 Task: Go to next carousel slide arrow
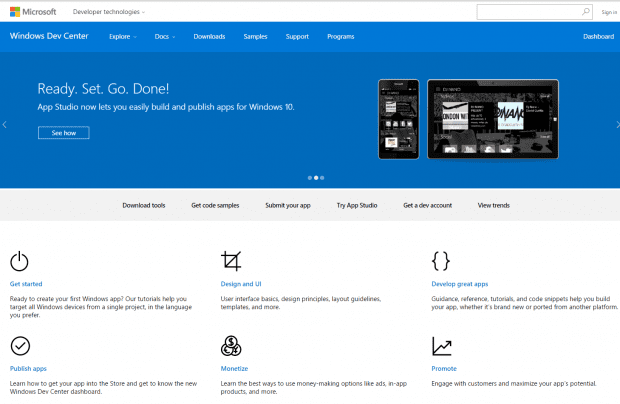pyautogui.click(x=617, y=125)
